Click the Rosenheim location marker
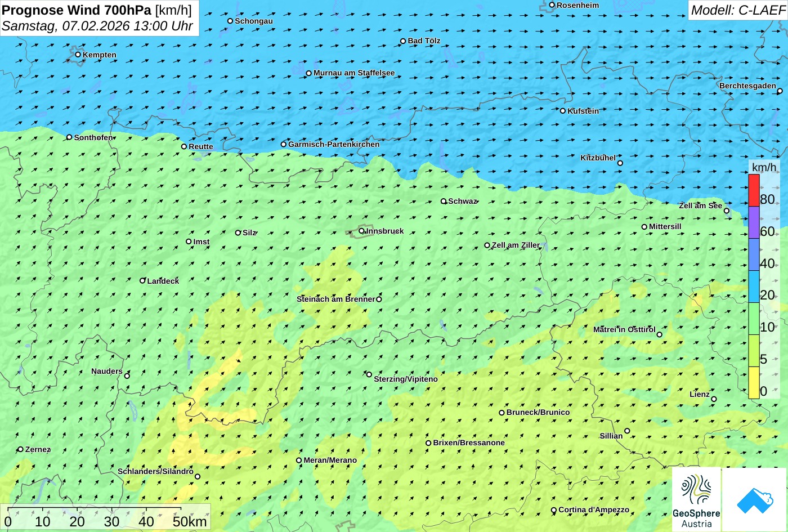The width and height of the screenshot is (788, 532). click(552, 5)
